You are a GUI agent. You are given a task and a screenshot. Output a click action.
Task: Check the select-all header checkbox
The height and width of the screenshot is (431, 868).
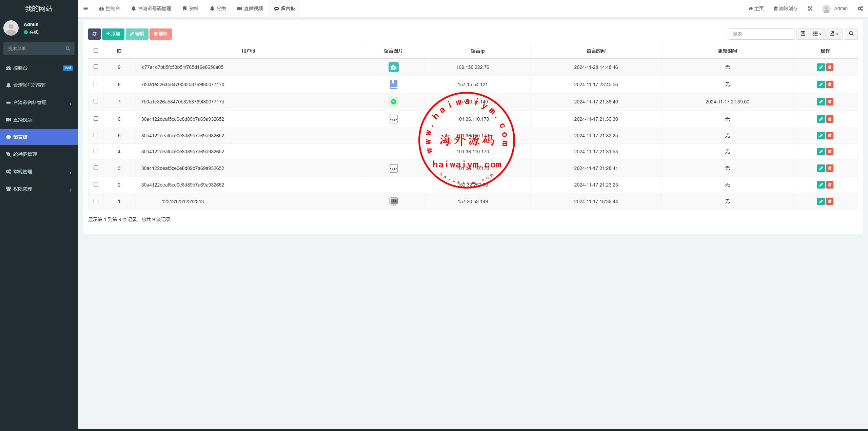[96, 51]
